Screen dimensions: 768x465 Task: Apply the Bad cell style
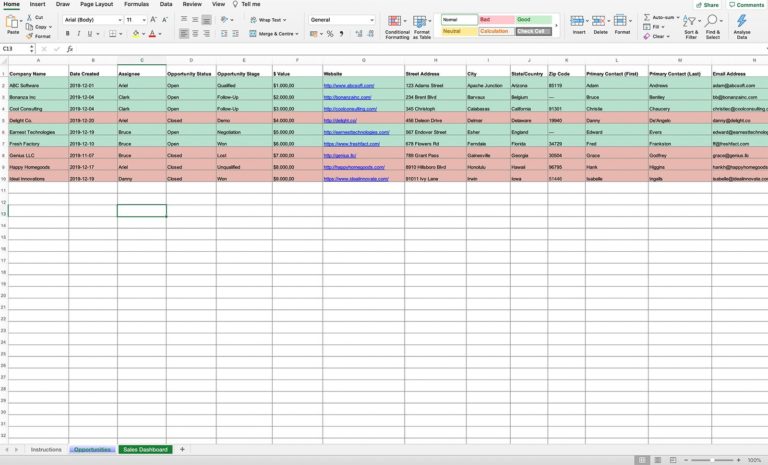496,20
